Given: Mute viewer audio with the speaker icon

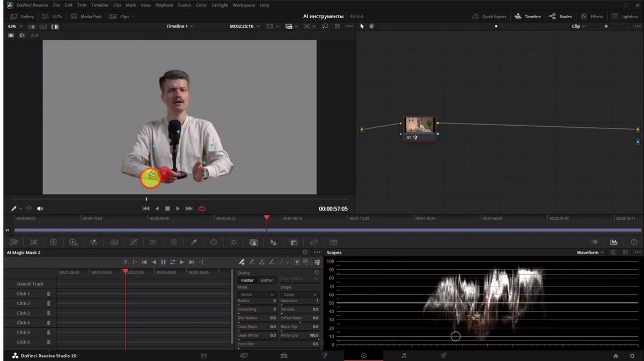Looking at the screenshot, I should coord(40,208).
